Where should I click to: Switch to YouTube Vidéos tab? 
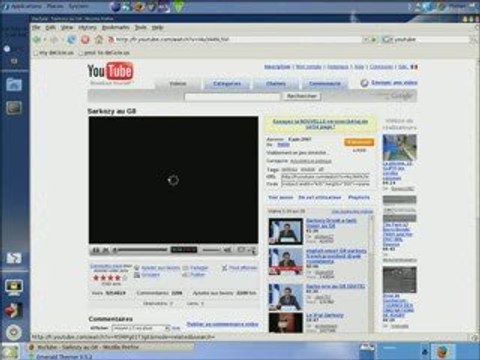(x=178, y=84)
